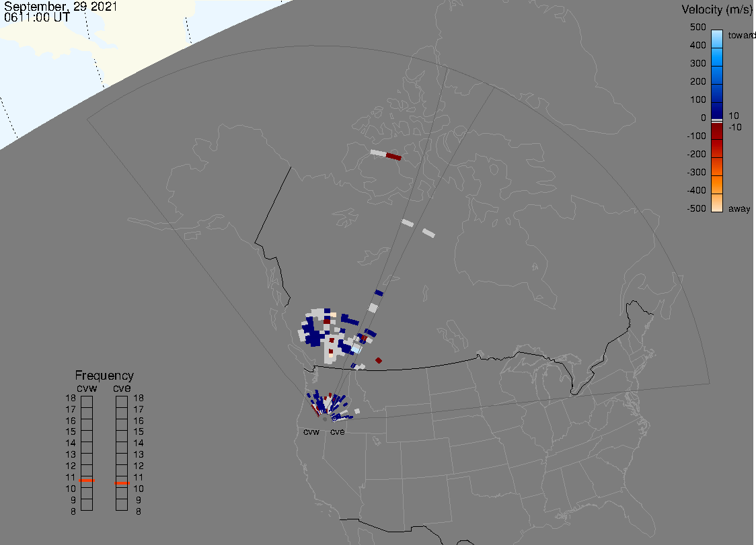The image size is (756, 545).
Task: Click the -10 threshold label beside color bar
Action: 734,127
